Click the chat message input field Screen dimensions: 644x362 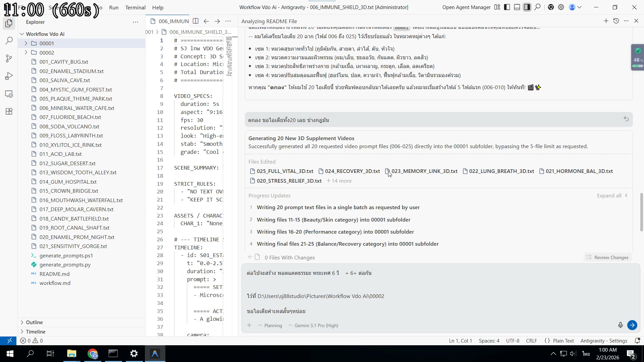click(x=436, y=292)
